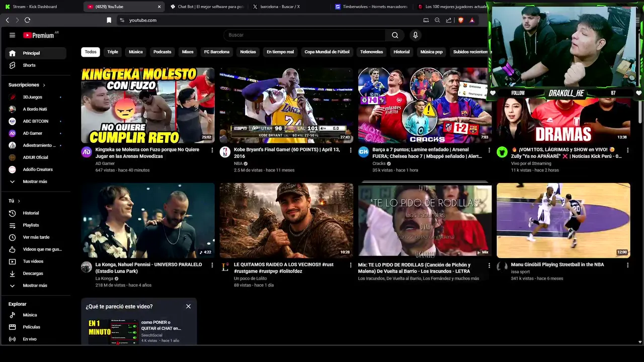Click FOLLOW on the Drakoll_he overlay

[x=518, y=93]
